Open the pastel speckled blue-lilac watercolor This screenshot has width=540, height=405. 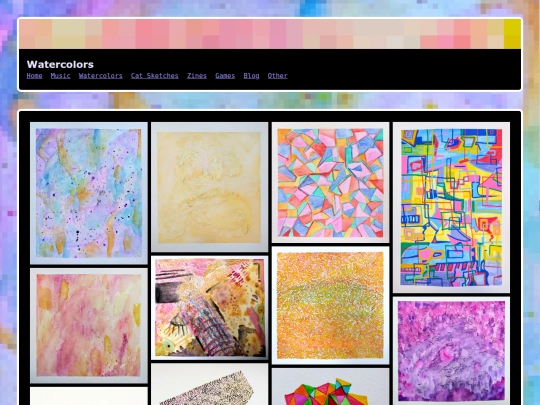pos(89,193)
